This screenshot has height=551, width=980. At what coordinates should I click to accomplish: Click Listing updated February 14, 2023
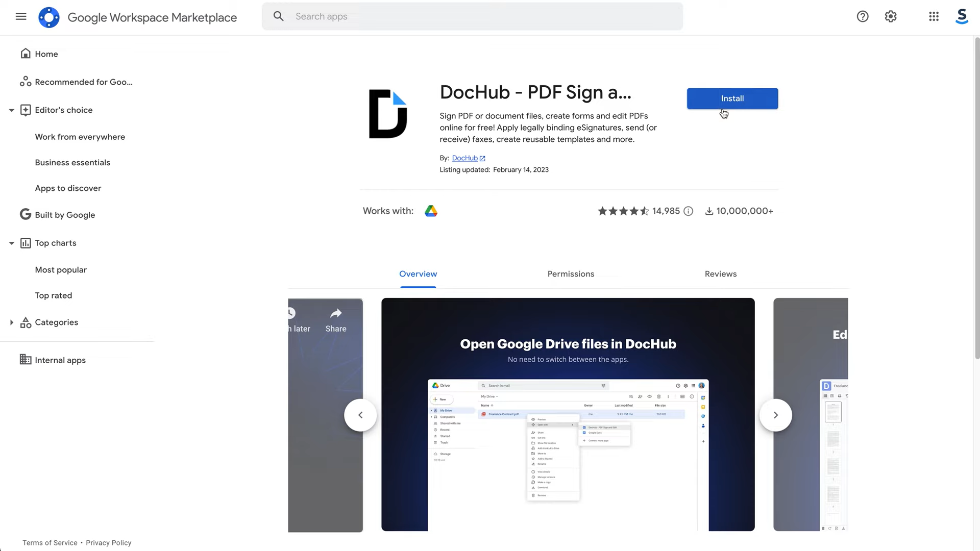(x=494, y=170)
